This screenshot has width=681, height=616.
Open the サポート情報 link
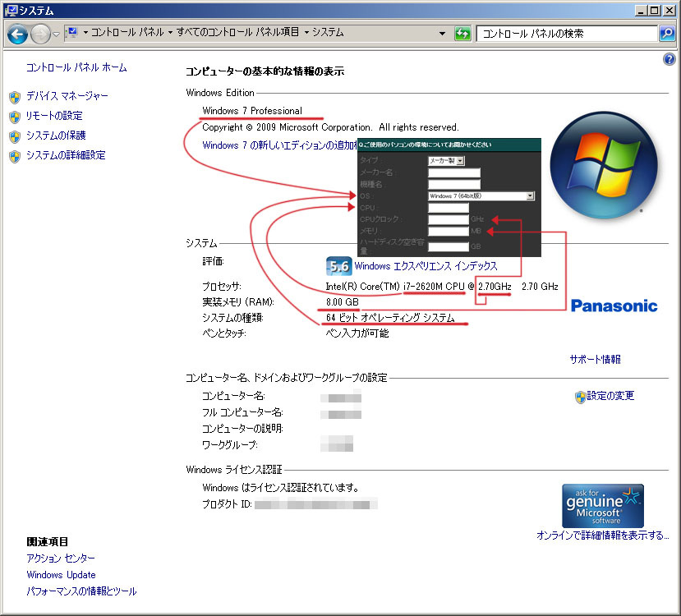596,360
